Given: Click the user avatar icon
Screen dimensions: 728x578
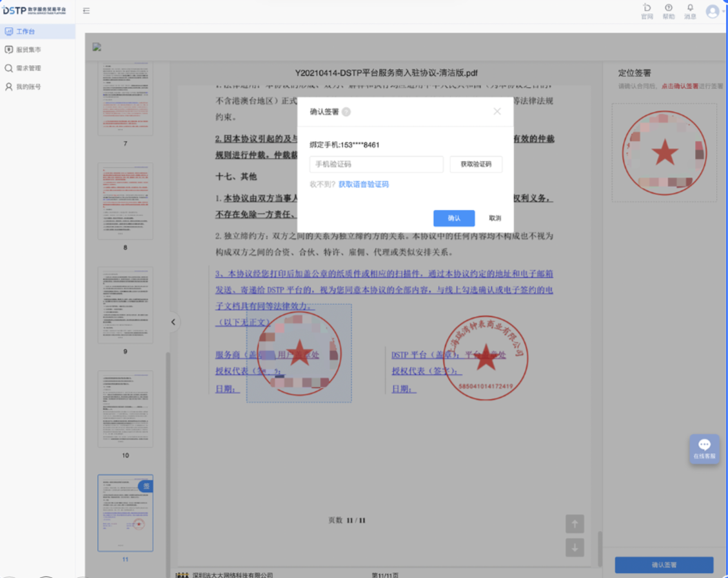Looking at the screenshot, I should pos(712,11).
